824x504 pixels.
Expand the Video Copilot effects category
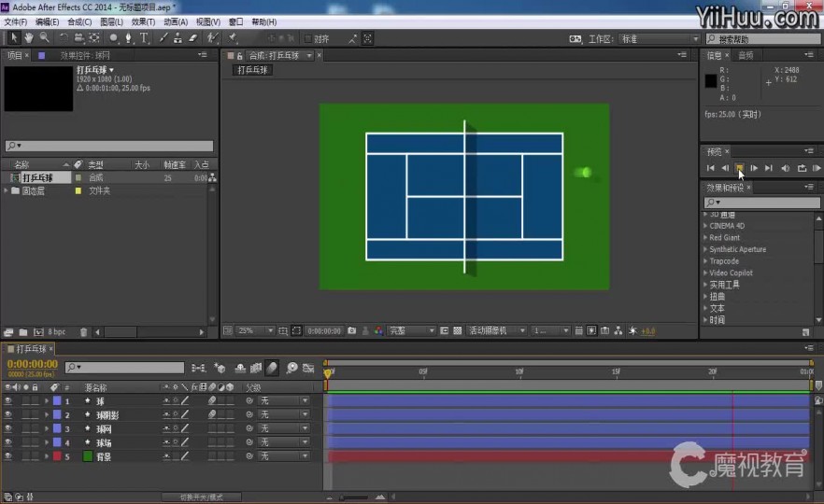tap(705, 273)
